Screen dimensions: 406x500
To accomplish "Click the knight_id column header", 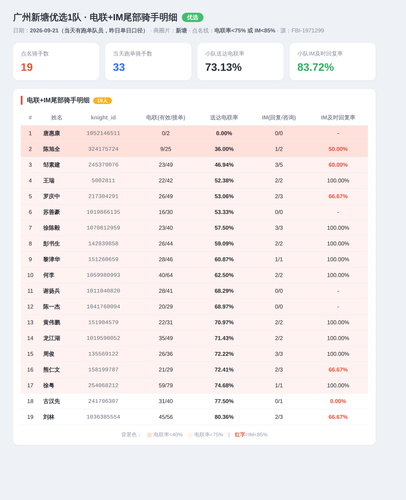I will coord(103,117).
